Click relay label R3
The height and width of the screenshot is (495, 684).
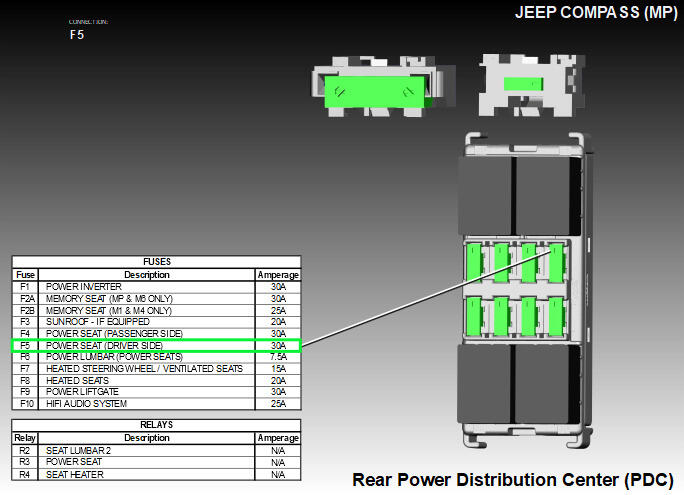point(25,462)
